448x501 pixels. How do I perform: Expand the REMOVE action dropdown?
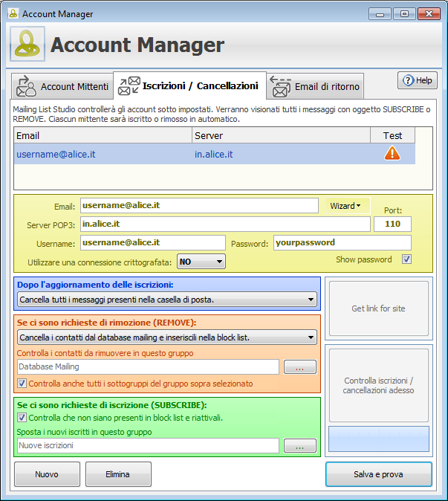pos(166,337)
